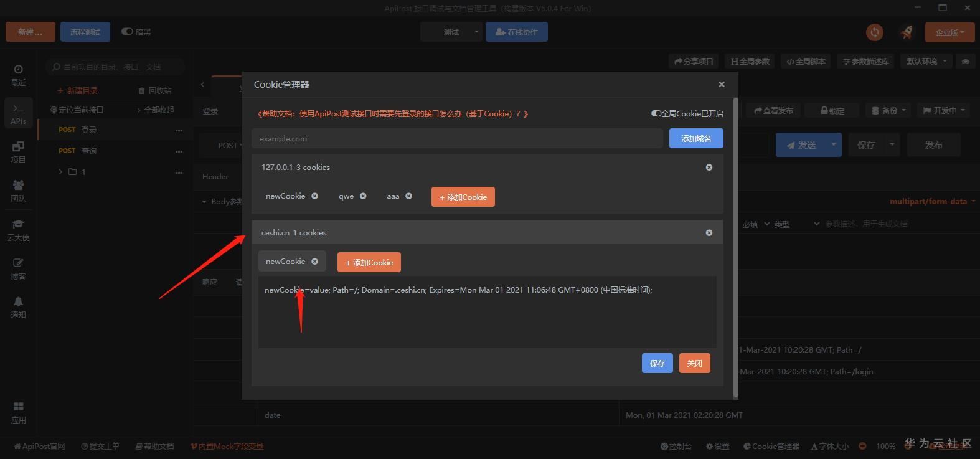Open the 发送 send options arrow
The width and height of the screenshot is (980, 459).
(x=834, y=144)
